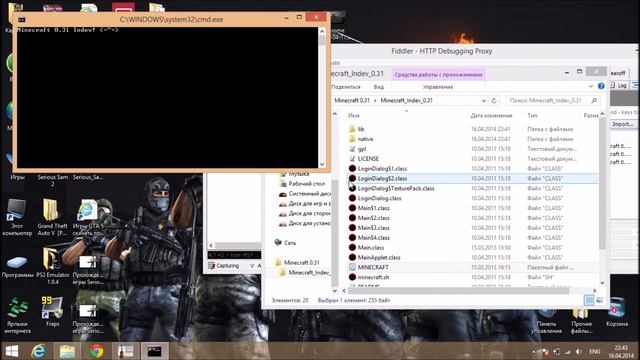640x360 pixels.
Task: Click the horizontal scrollbar of file list
Action: 458,291
